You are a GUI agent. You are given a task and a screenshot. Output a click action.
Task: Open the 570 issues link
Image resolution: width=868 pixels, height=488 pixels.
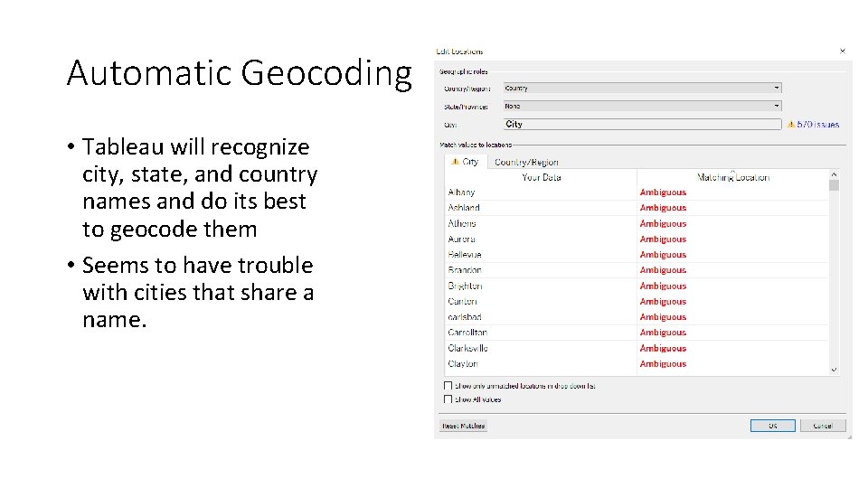tap(817, 125)
